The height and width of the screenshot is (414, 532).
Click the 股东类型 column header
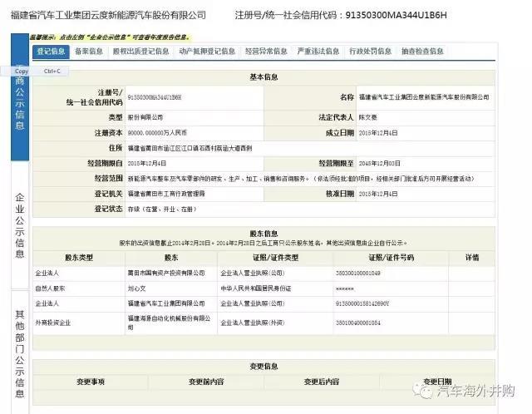pyautogui.click(x=79, y=258)
